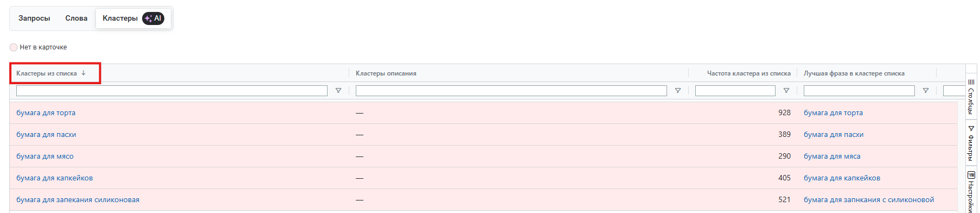Click the filter icon for Кластеры из списка

click(338, 91)
